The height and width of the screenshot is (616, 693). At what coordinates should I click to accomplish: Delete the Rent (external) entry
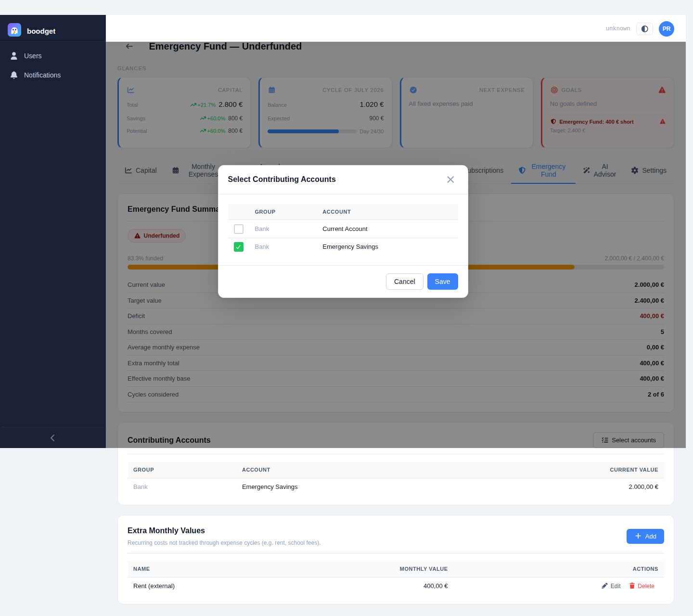click(642, 586)
